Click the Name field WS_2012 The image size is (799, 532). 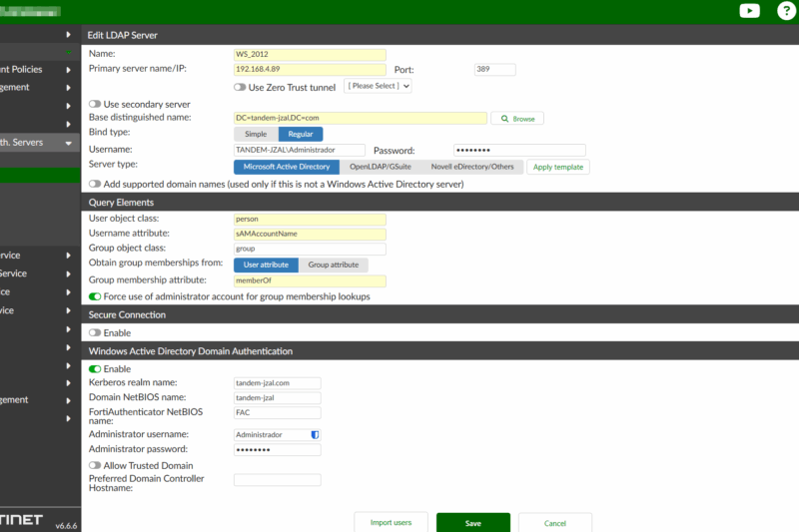(x=310, y=55)
